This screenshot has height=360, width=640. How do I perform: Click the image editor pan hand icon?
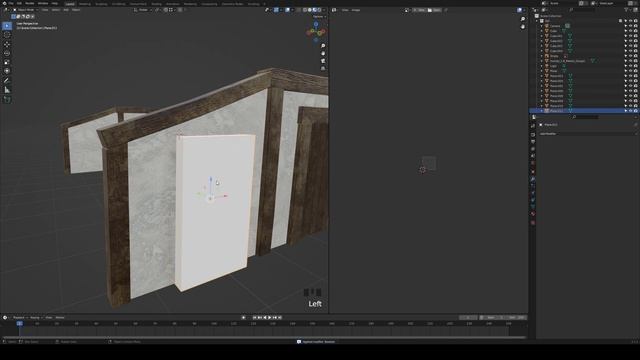coord(522,27)
